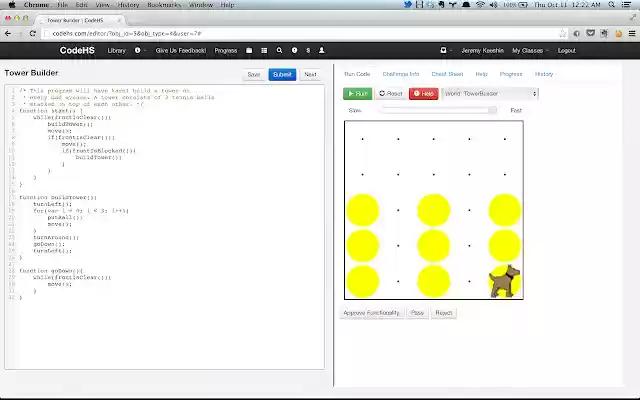640x400 pixels.
Task: Open the File menu
Action: coord(62,5)
